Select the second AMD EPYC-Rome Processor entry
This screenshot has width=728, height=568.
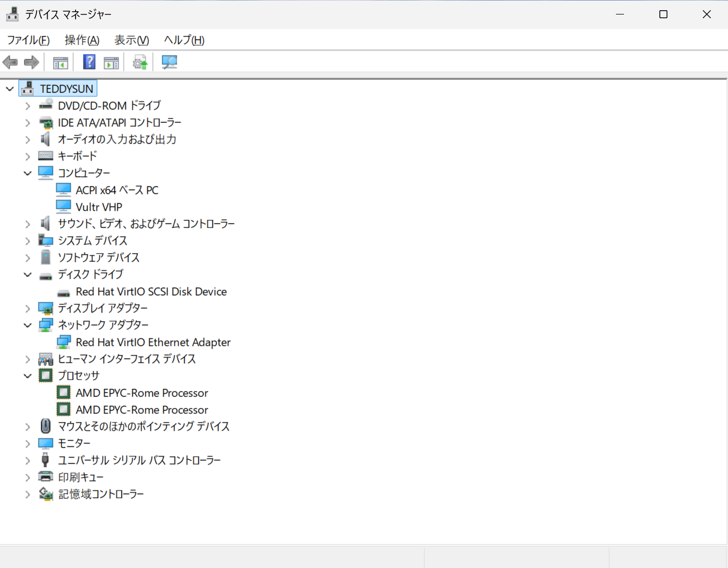[x=142, y=410]
